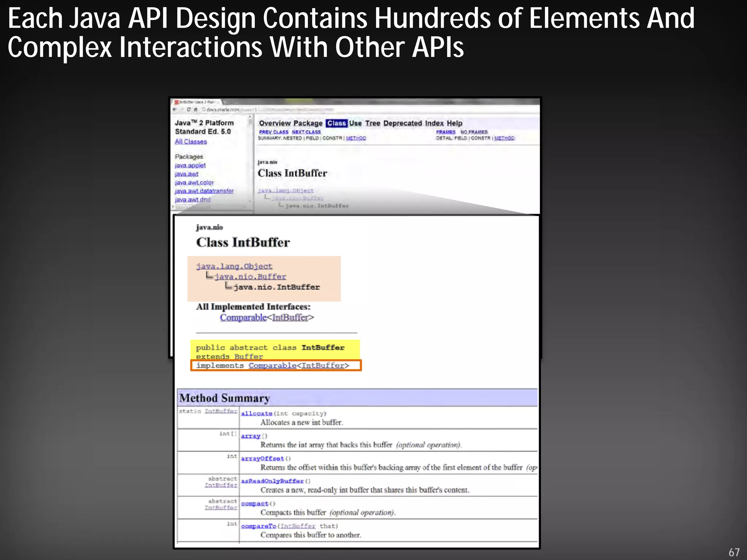This screenshot has height=560, width=747.
Task: Open the allocate method link
Action: (x=256, y=413)
